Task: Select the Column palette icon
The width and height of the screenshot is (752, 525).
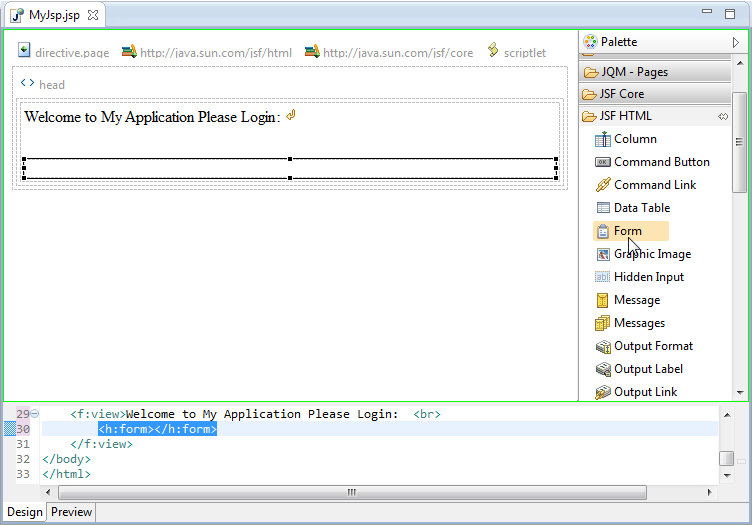Action: 603,140
